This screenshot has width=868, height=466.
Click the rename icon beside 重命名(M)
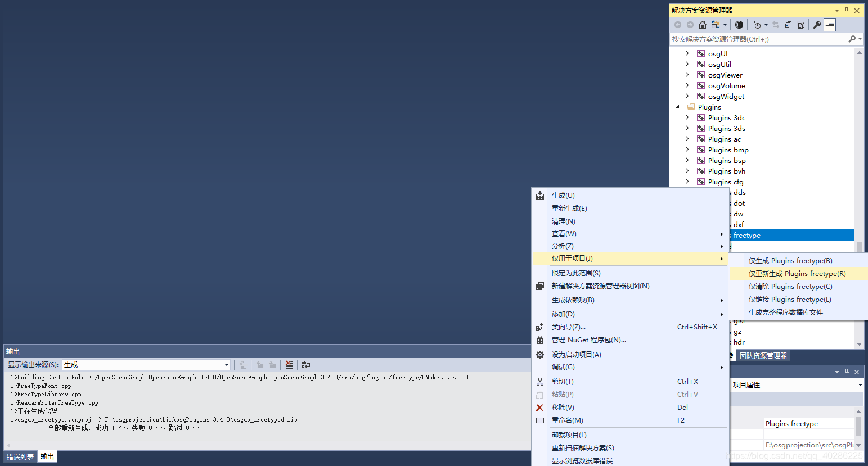540,420
